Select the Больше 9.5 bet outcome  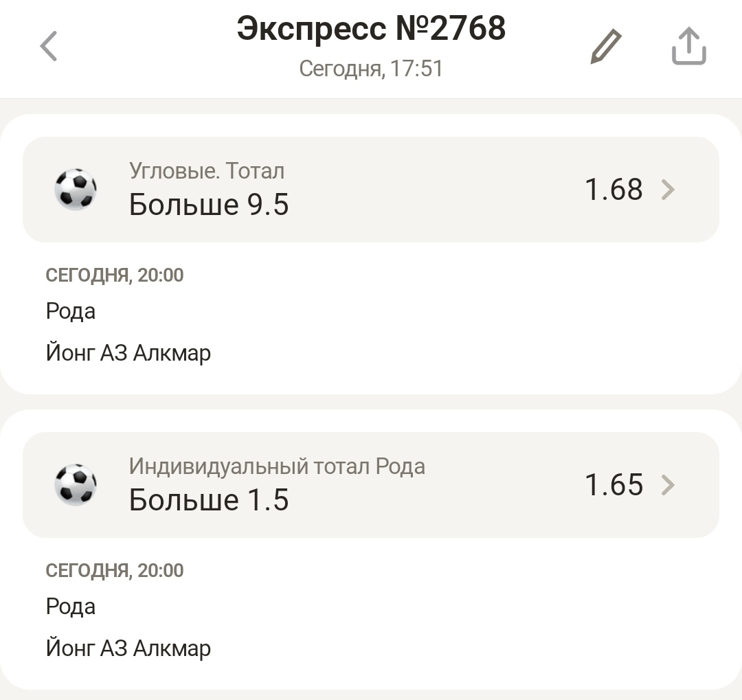(209, 205)
